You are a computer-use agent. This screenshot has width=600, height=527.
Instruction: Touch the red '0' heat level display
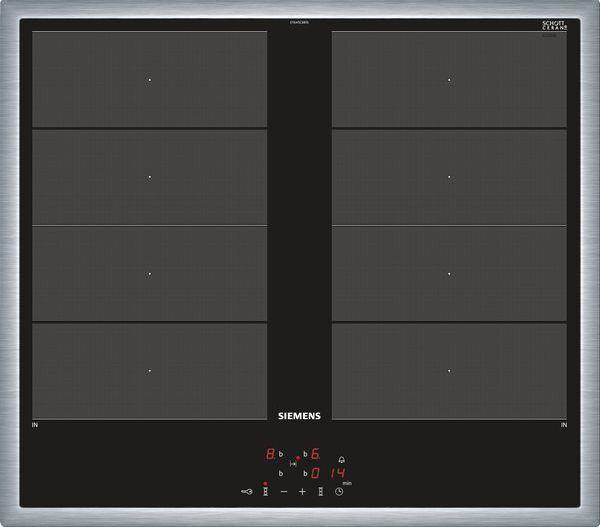(315, 473)
